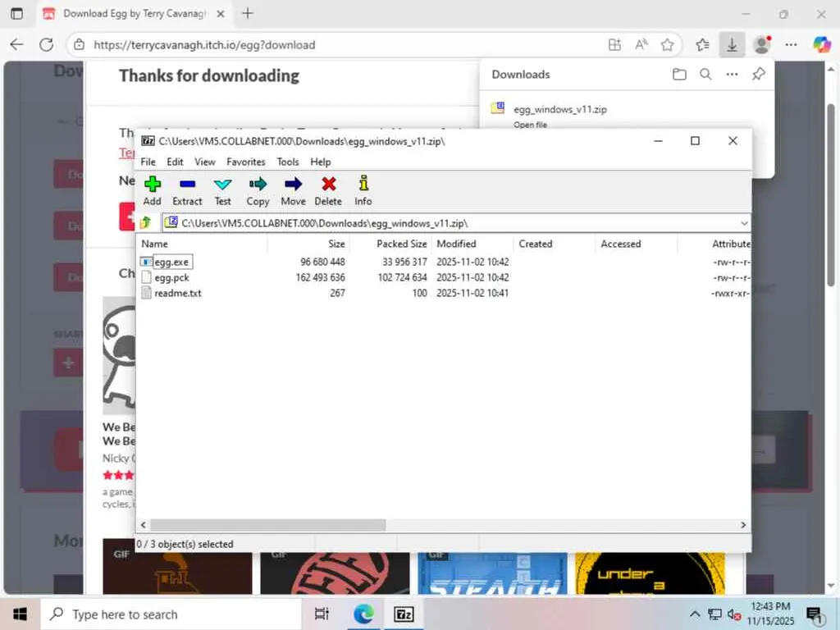
Task: Close the Download Egg browser tab
Action: tap(220, 14)
